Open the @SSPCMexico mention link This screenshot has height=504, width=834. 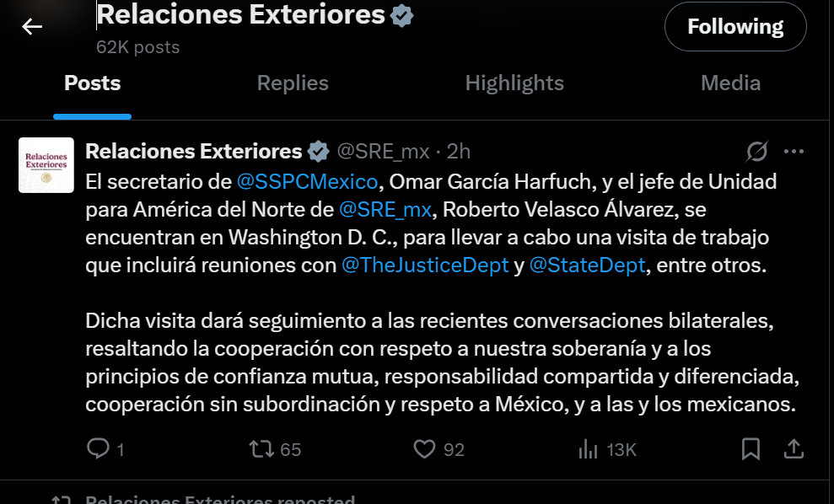tap(307, 181)
